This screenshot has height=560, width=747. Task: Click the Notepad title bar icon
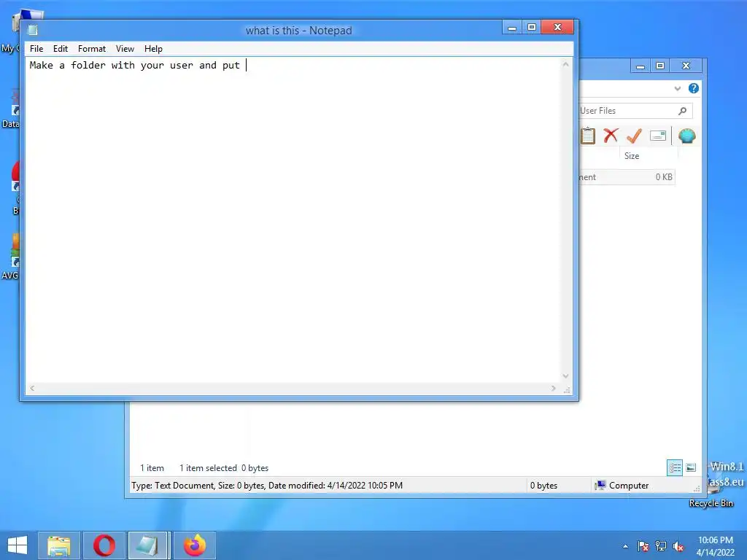(32, 30)
